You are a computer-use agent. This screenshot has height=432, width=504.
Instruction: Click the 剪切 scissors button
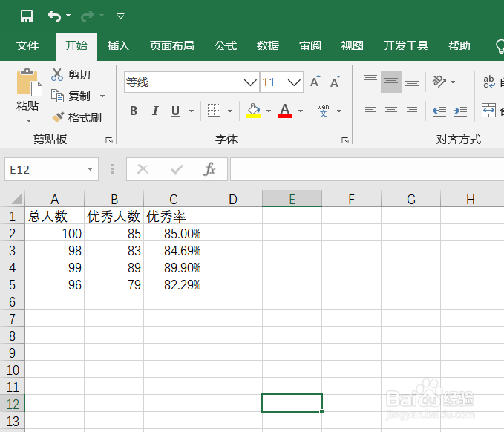tap(71, 74)
